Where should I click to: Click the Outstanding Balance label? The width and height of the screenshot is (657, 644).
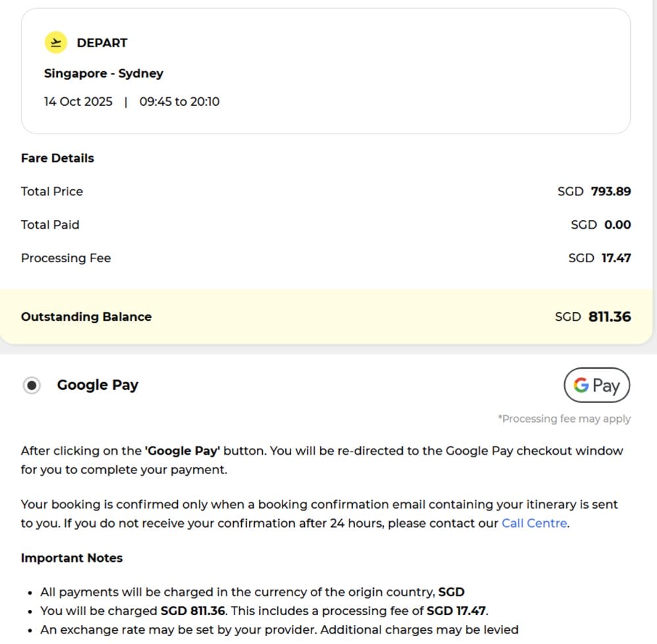point(86,317)
